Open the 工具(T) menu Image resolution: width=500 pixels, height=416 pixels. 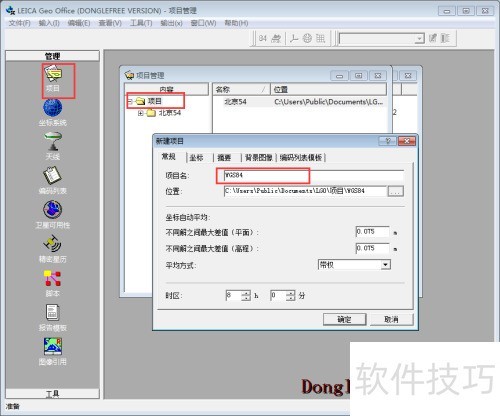point(141,23)
